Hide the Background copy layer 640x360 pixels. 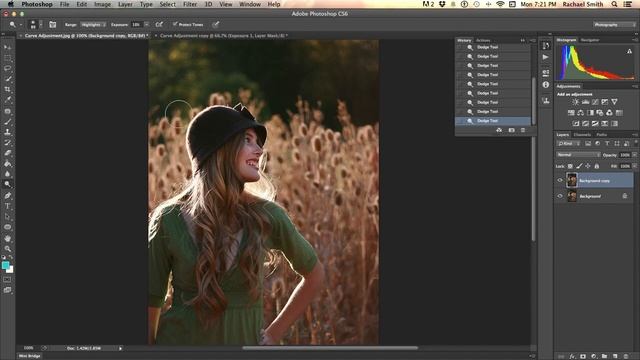(x=560, y=180)
